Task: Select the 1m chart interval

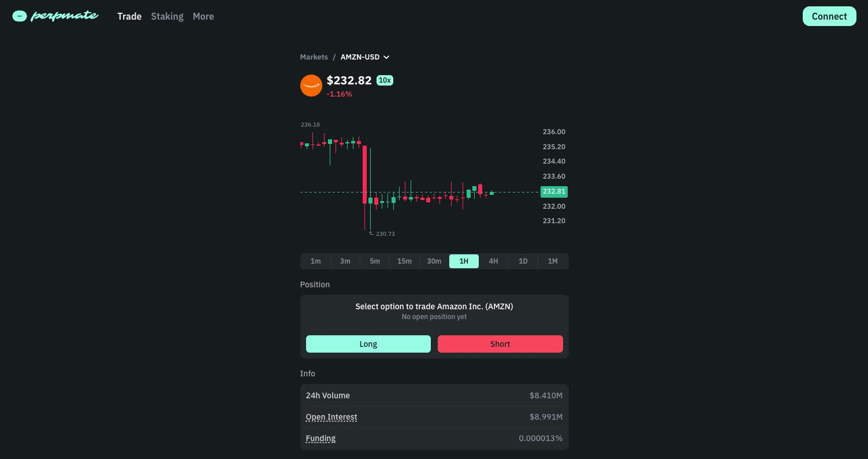Action: [315, 261]
